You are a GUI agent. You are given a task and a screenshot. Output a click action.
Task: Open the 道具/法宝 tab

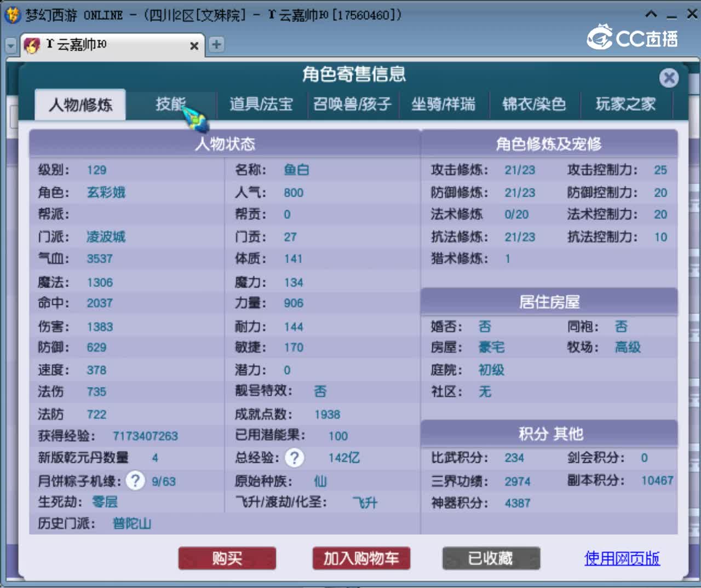261,104
